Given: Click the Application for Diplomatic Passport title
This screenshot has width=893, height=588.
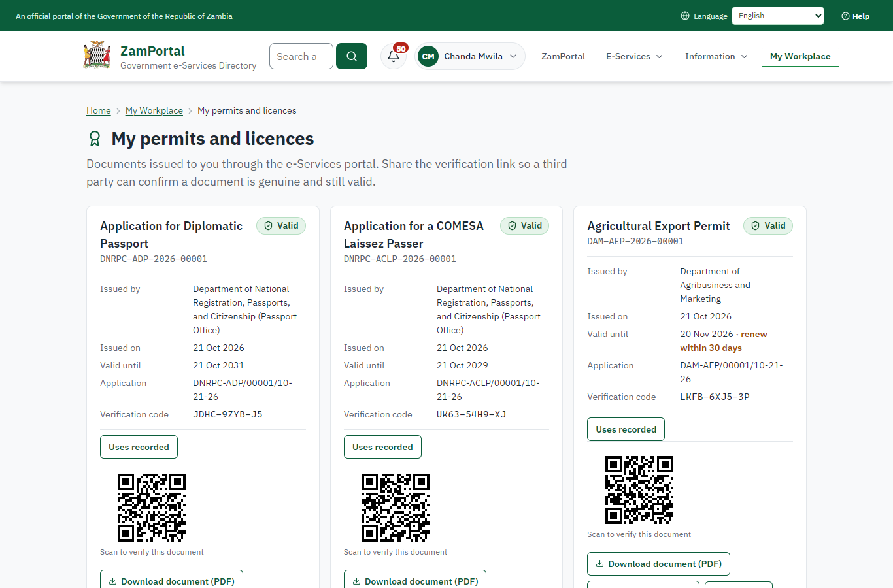Looking at the screenshot, I should [171, 235].
